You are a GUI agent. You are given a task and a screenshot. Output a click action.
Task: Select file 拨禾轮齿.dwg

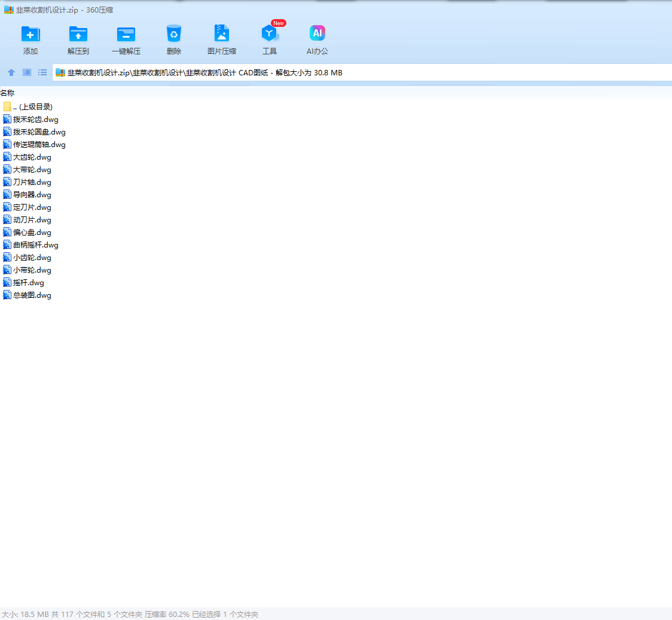(31, 119)
